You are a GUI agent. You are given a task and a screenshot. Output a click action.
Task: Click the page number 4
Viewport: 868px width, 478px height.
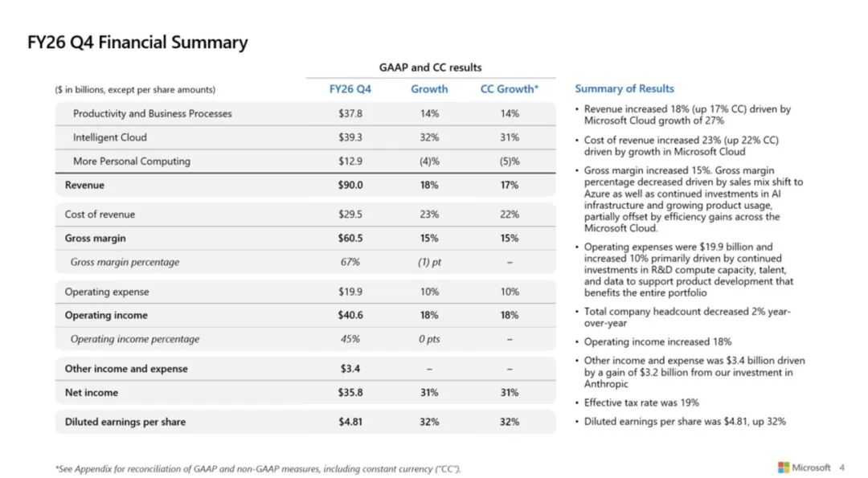tap(842, 468)
